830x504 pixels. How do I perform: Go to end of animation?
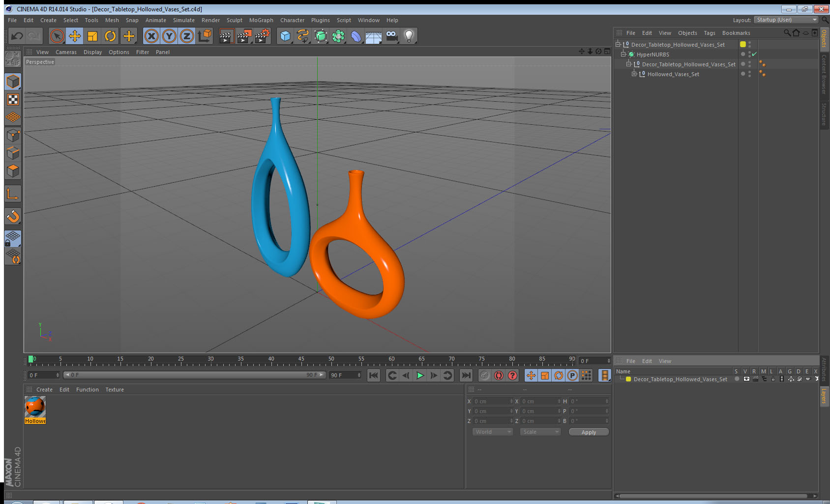pyautogui.click(x=466, y=375)
